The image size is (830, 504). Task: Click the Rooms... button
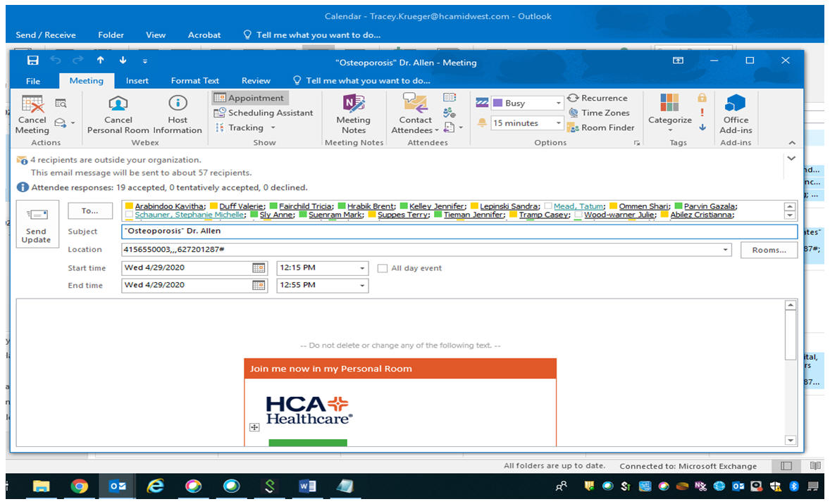point(769,250)
